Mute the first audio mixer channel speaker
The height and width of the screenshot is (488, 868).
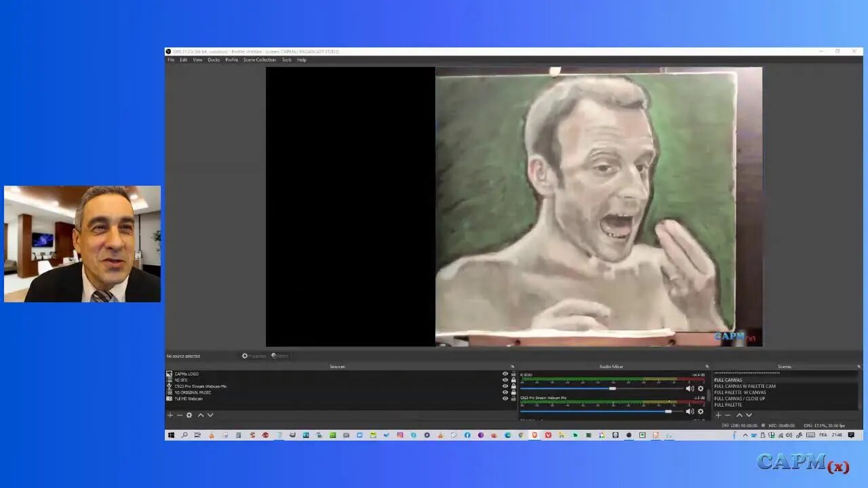[x=690, y=388]
